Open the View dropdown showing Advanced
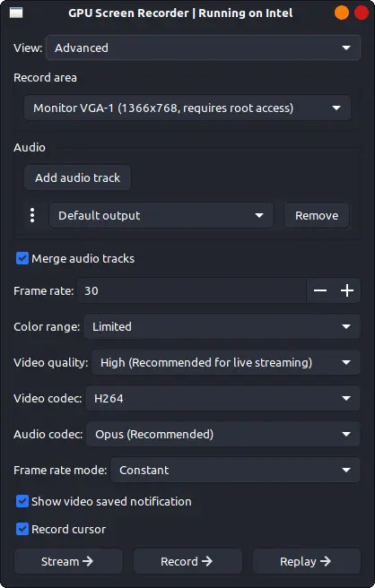 [203, 48]
